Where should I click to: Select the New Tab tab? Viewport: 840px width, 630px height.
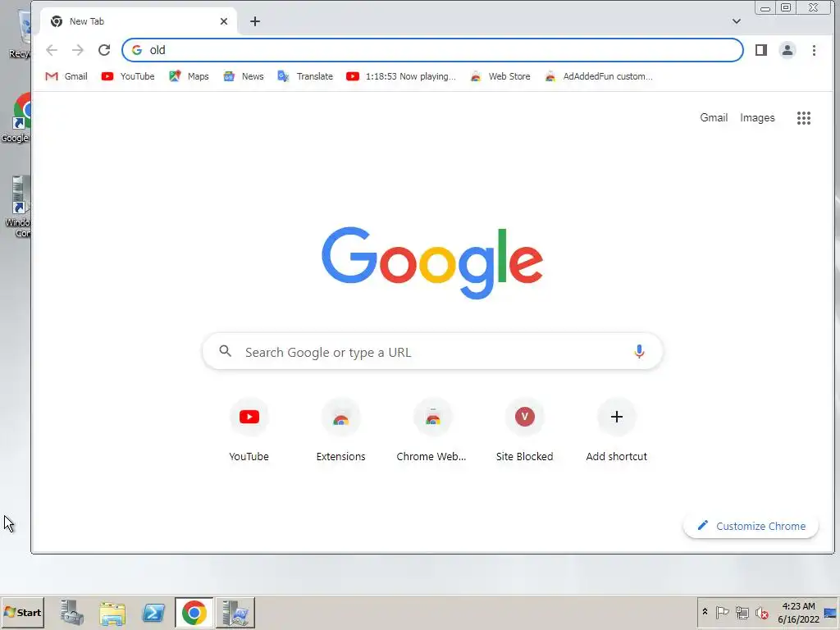138,21
